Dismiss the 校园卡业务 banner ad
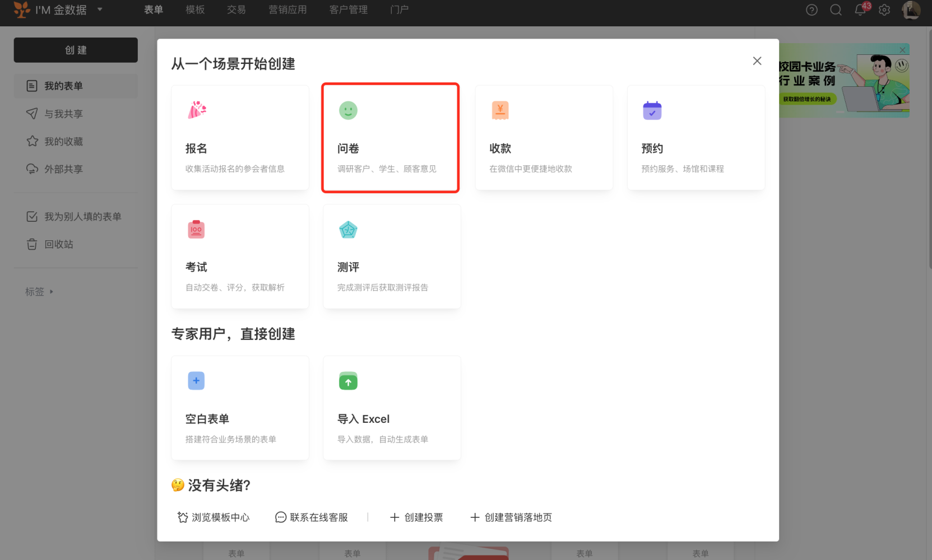The height and width of the screenshot is (560, 932). coord(902,50)
